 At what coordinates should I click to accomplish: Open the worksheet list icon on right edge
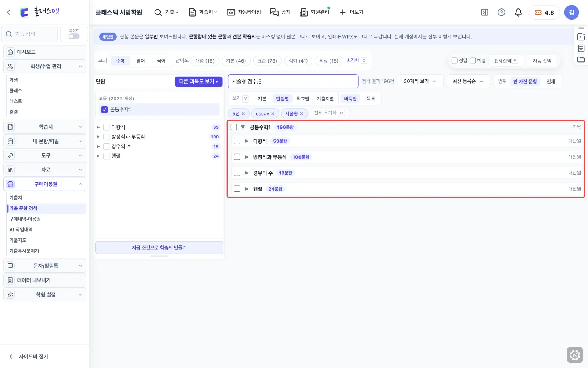click(581, 48)
